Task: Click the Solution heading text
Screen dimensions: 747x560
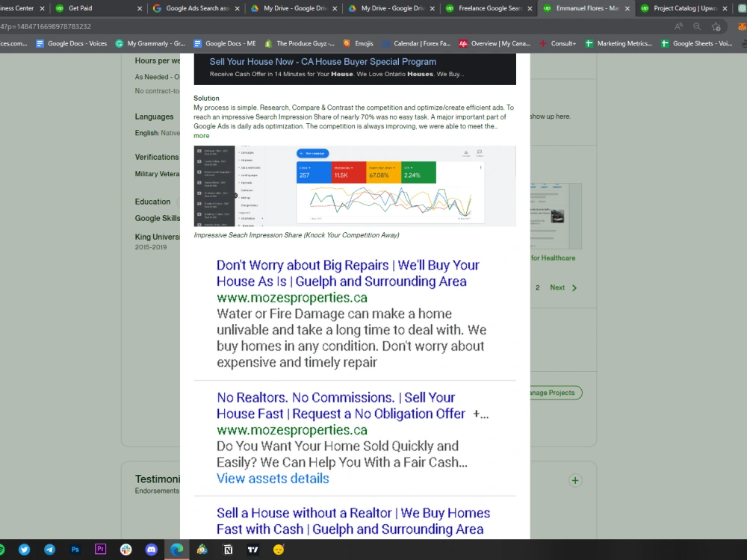Action: pyautogui.click(x=206, y=98)
